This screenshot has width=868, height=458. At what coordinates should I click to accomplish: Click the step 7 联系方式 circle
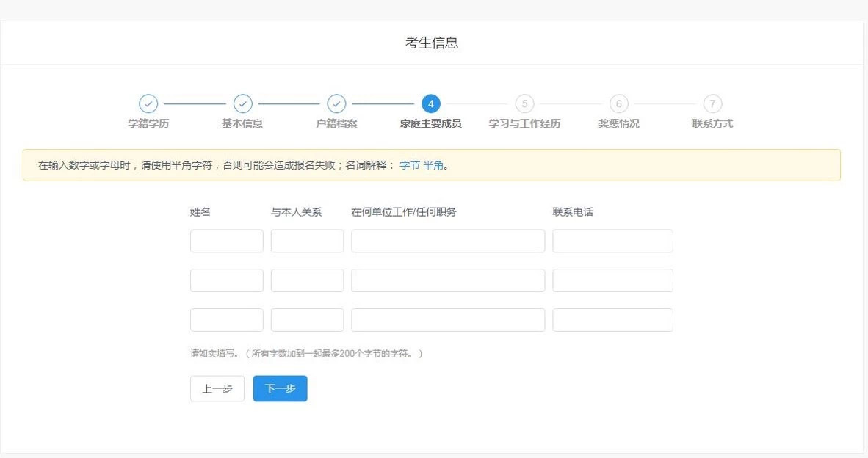coord(712,104)
